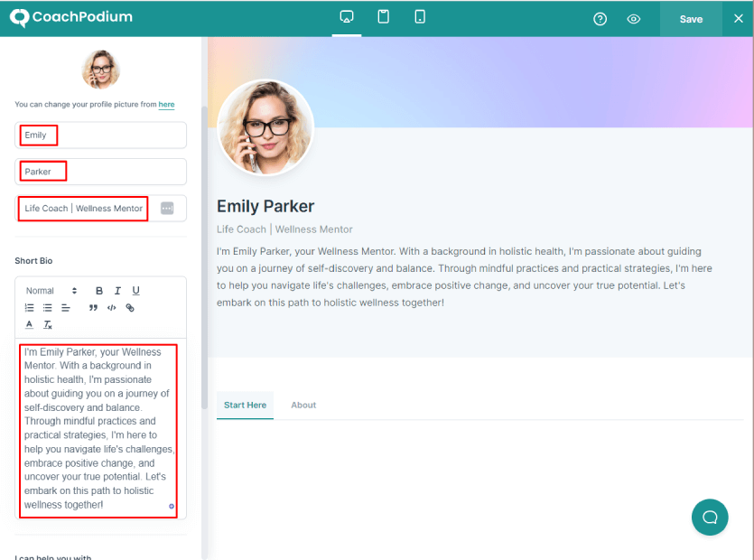Click the Save button

691,19
